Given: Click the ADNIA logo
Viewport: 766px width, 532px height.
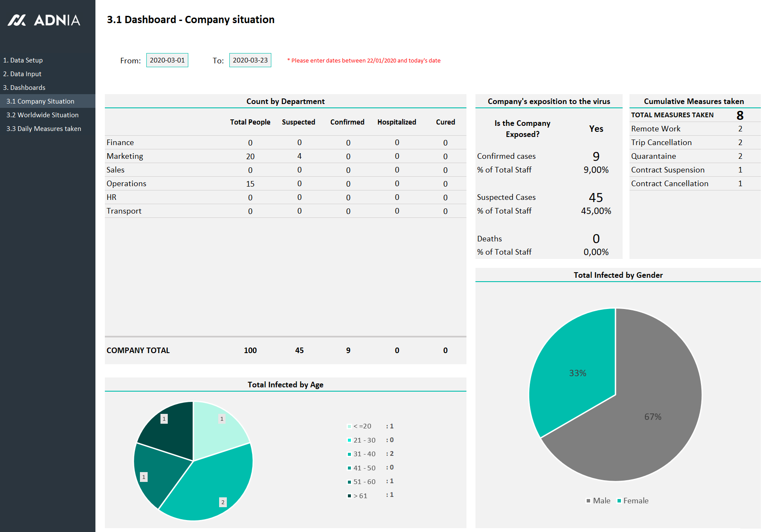Looking at the screenshot, I should tap(44, 20).
